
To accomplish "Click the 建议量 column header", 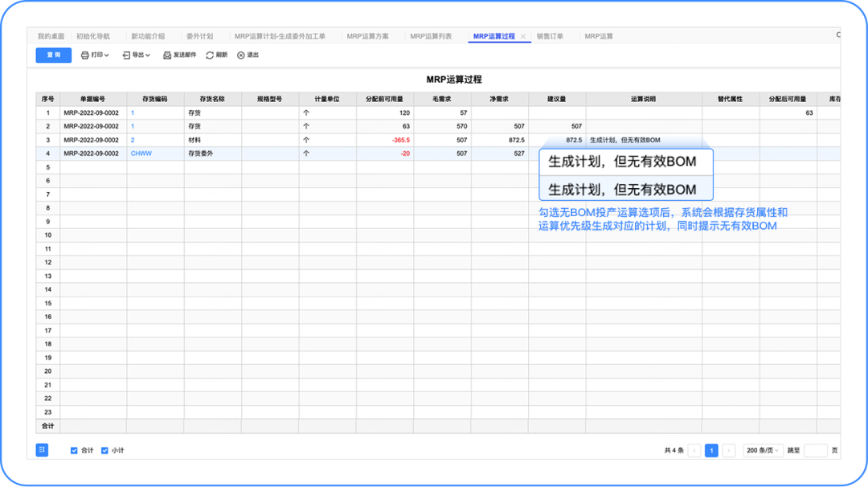I will click(557, 99).
